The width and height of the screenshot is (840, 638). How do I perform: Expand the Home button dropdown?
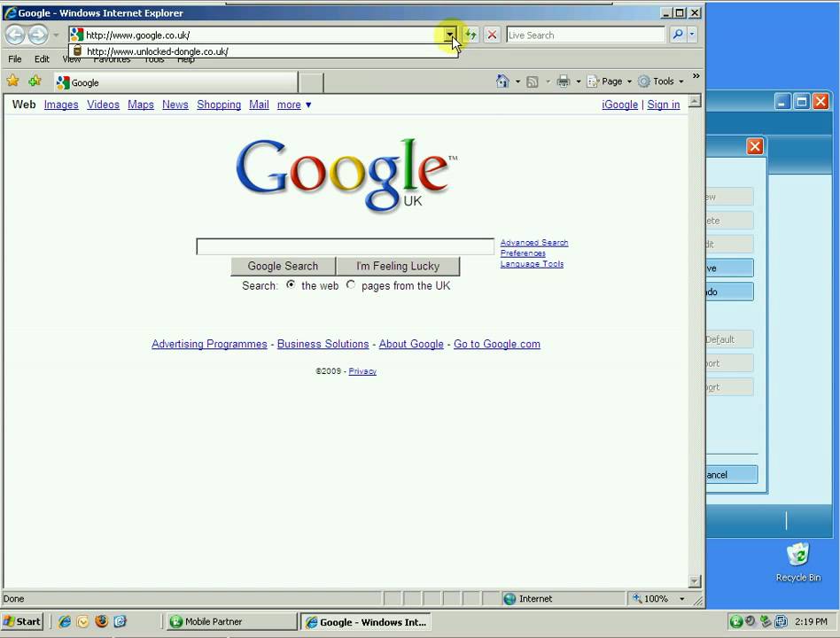point(517,82)
